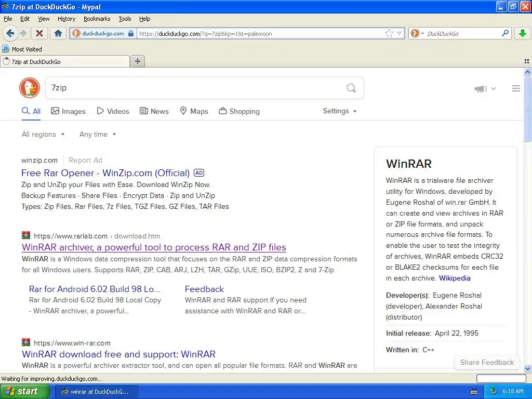Select winrar at DuckDuckGo taskbar item
The height and width of the screenshot is (399, 532).
click(x=96, y=392)
